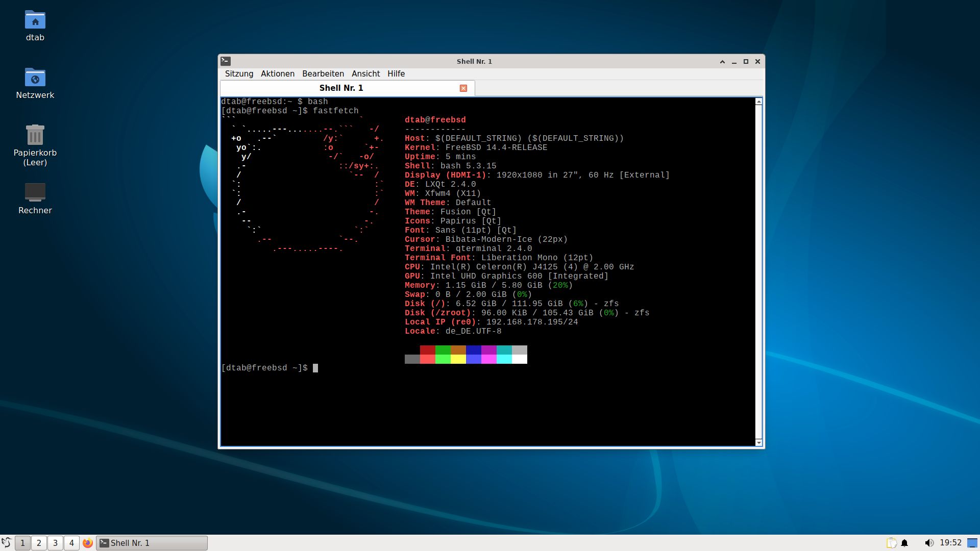Click the bright green swatch in bottom color row

tap(443, 359)
